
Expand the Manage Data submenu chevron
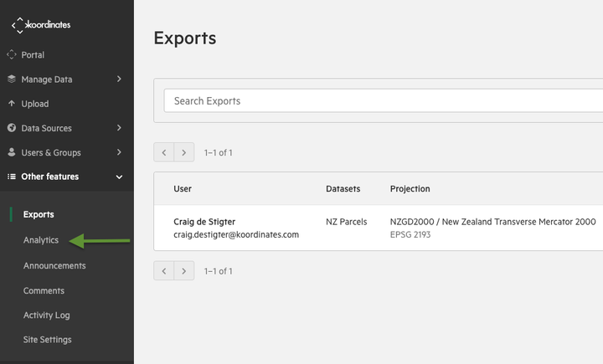click(119, 79)
